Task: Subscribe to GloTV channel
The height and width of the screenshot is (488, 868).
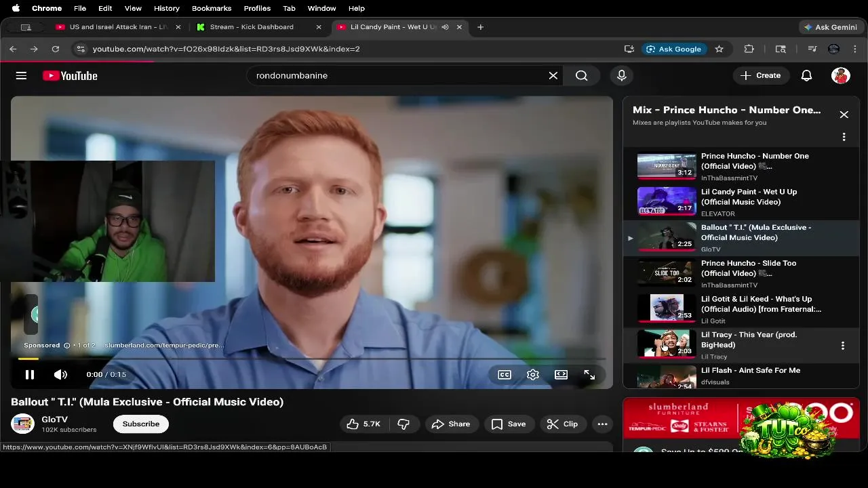Action: click(x=141, y=424)
